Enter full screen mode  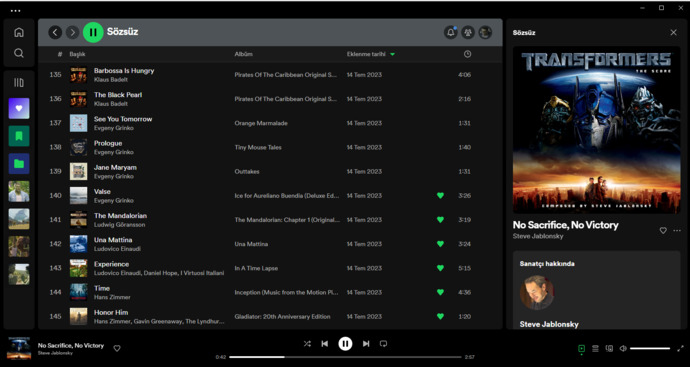(680, 349)
